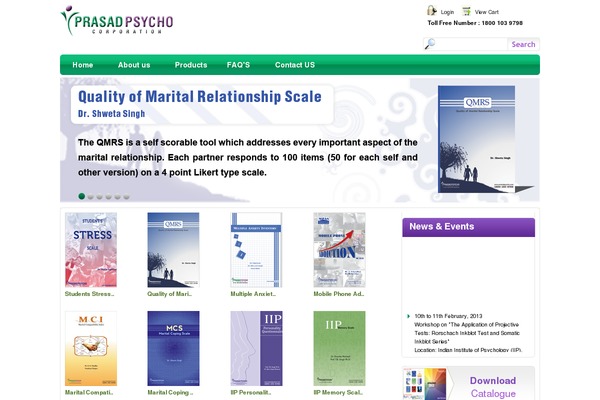This screenshot has height=400, width=600.
Task: Open the Login link
Action: point(447,12)
